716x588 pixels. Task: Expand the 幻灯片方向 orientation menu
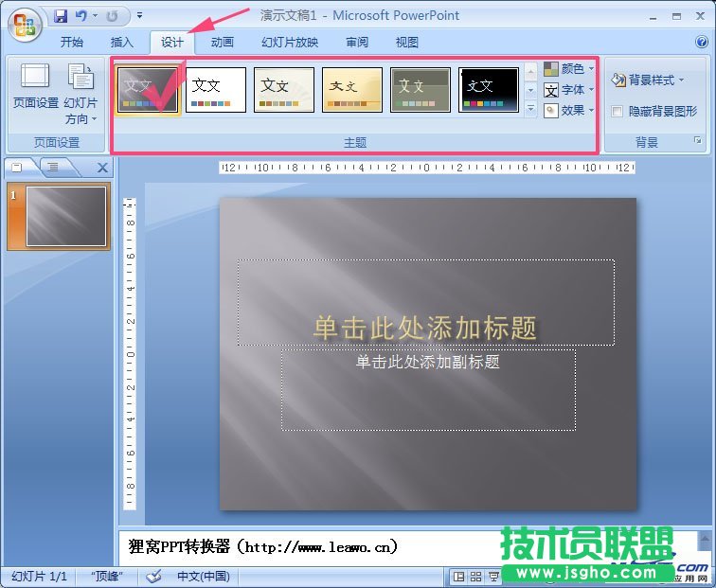point(81,94)
